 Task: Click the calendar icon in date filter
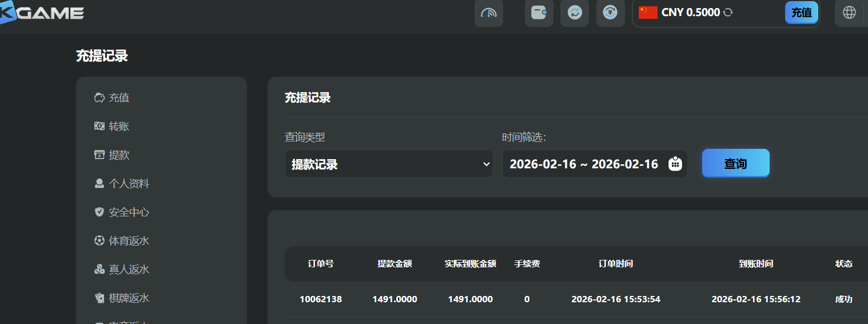(x=675, y=164)
